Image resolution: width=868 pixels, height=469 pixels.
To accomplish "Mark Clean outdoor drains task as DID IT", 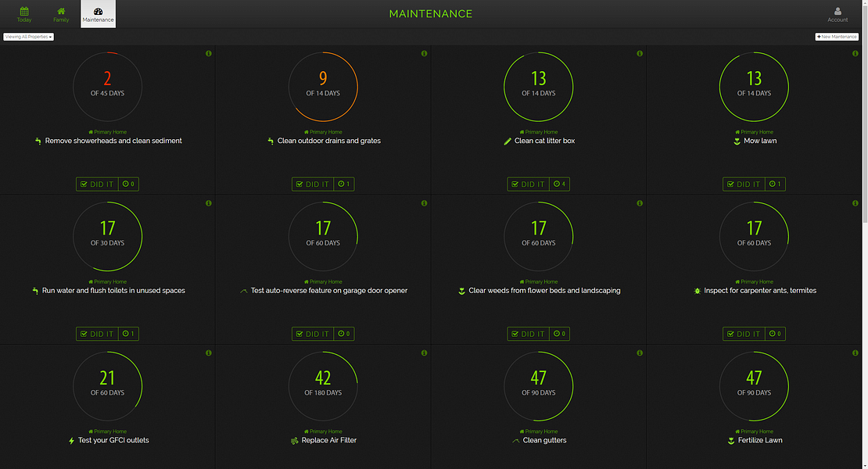I will tap(313, 184).
